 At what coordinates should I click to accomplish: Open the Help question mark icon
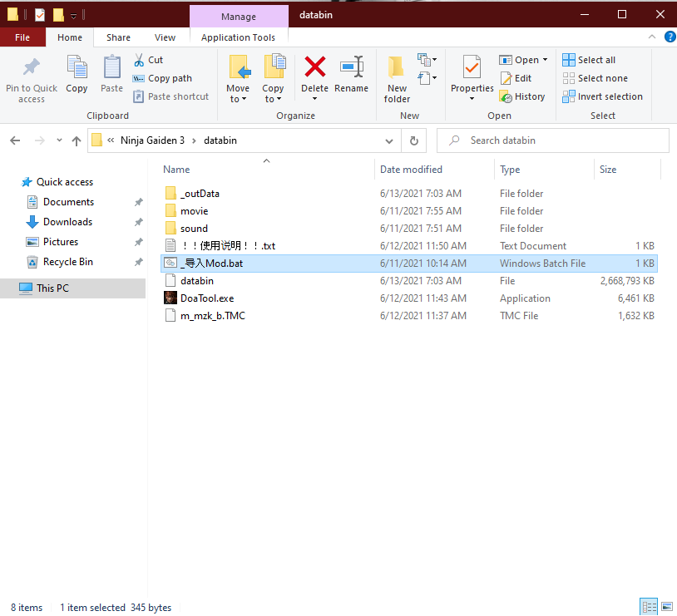tap(670, 37)
